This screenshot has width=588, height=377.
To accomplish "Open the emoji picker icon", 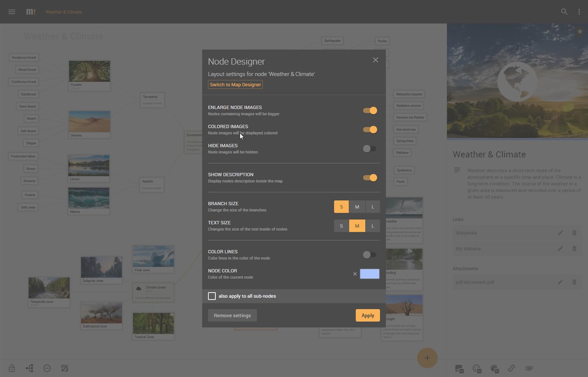I will tap(476, 368).
